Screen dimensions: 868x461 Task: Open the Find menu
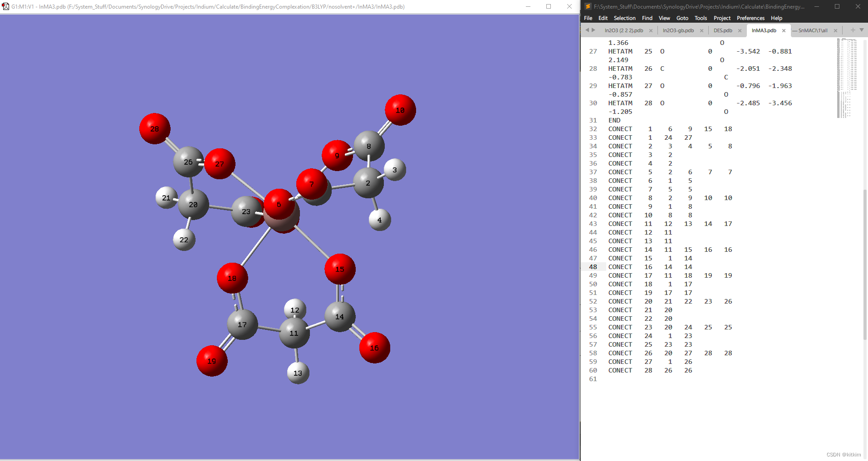tap(647, 18)
